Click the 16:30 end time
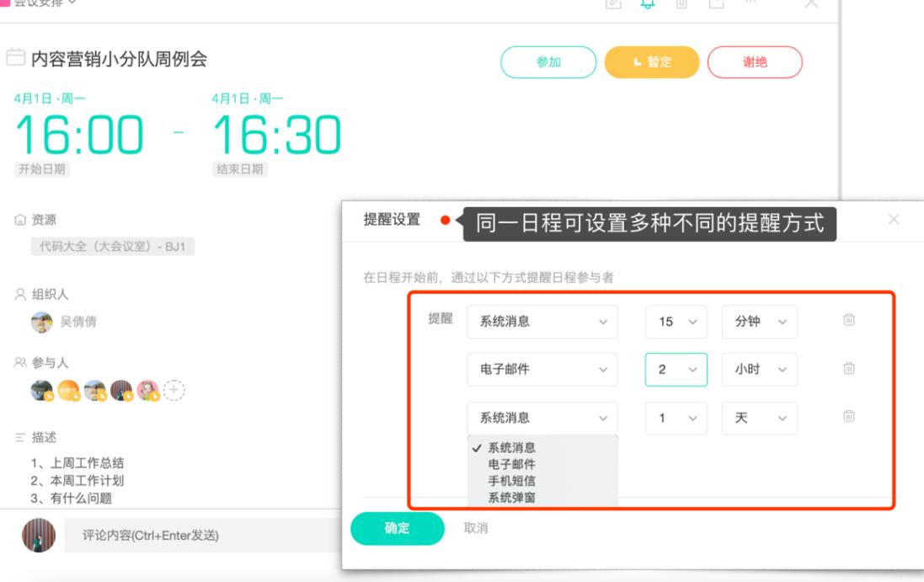 (x=276, y=135)
